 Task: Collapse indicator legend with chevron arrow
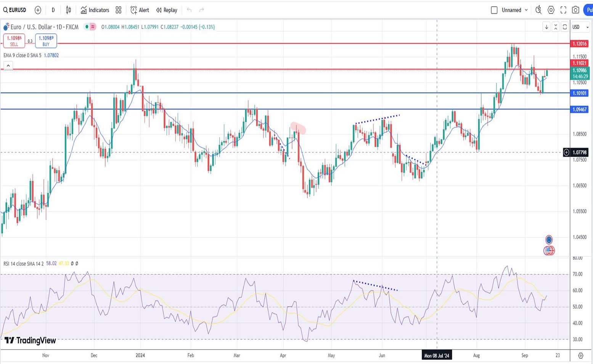click(8, 66)
